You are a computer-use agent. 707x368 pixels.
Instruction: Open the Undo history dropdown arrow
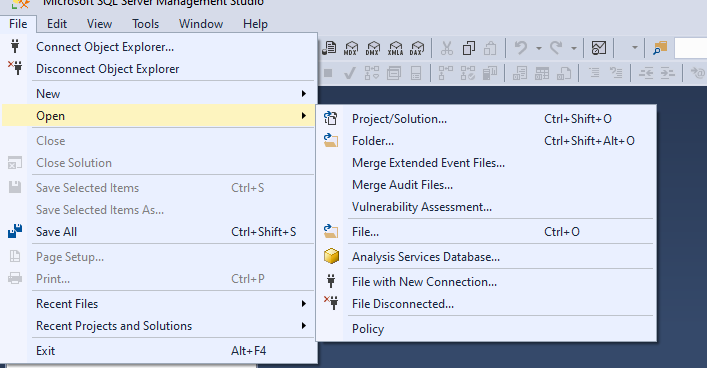tap(538, 48)
